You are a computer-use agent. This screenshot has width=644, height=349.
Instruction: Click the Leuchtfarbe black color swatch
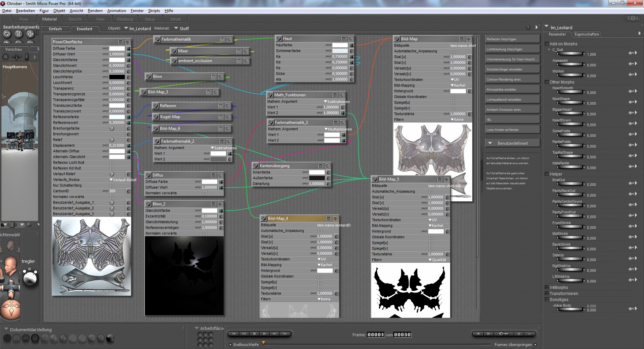coord(117,77)
